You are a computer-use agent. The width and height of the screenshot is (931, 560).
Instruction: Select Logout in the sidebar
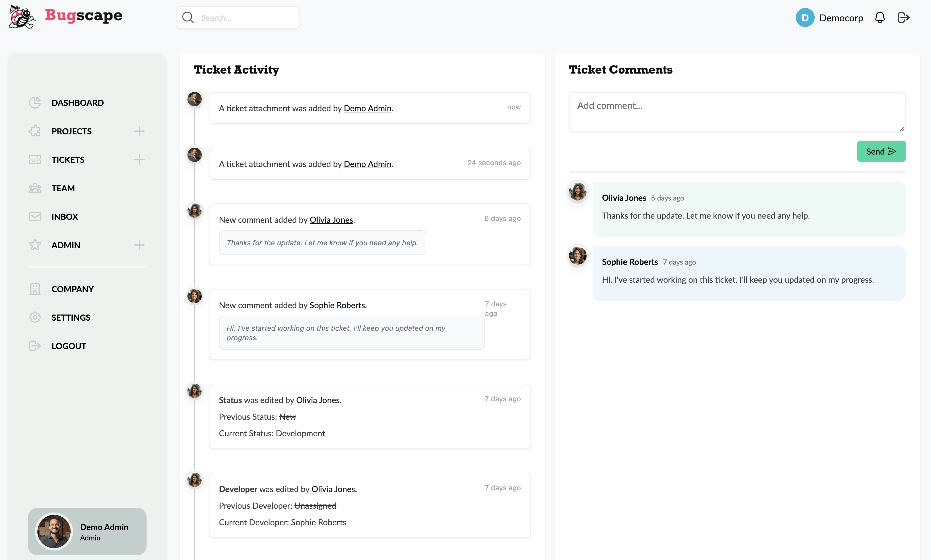[x=69, y=346]
